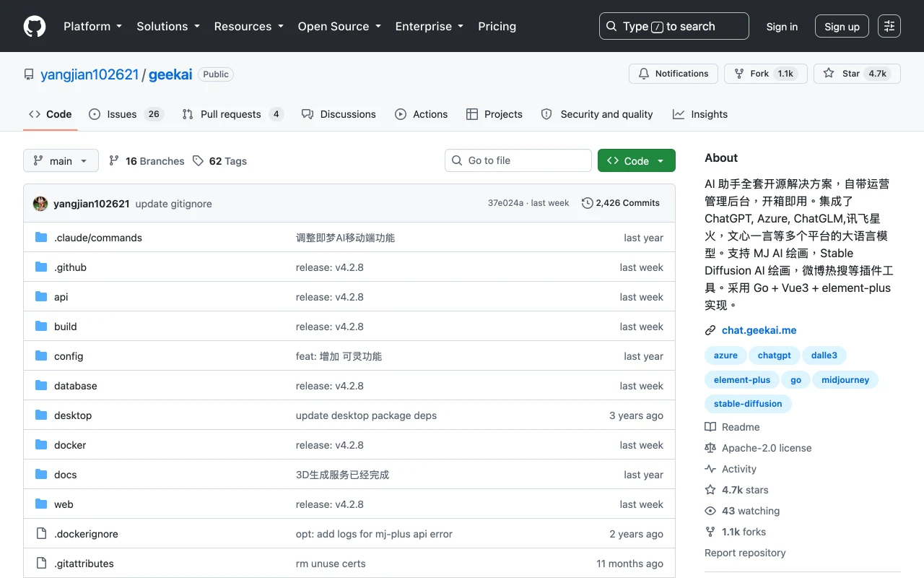Click the scale icon beside Apache-2.0 license
The image size is (924, 578).
pyautogui.click(x=710, y=448)
